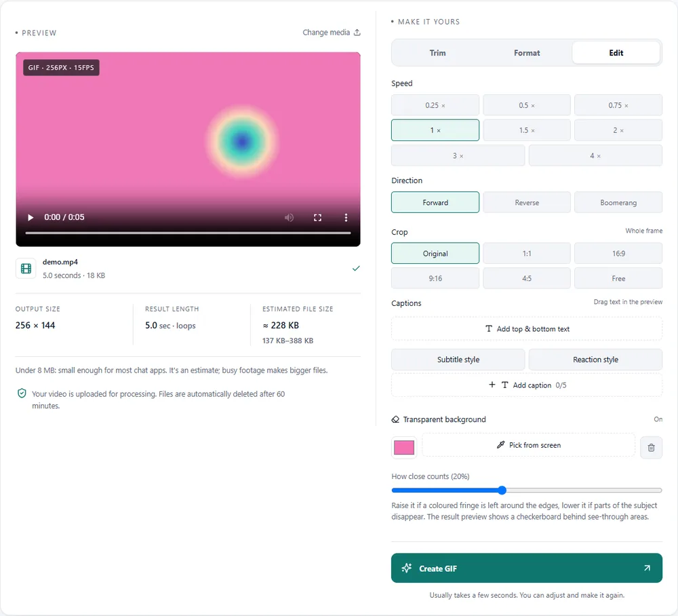Mute the preview video audio
The image size is (678, 616).
pos(290,217)
